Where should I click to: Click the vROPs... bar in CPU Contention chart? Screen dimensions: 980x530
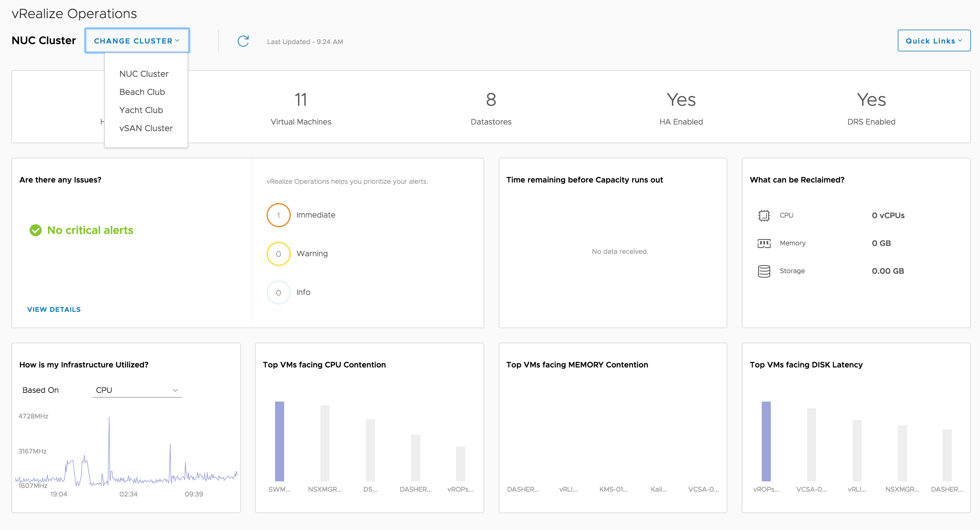click(460, 464)
